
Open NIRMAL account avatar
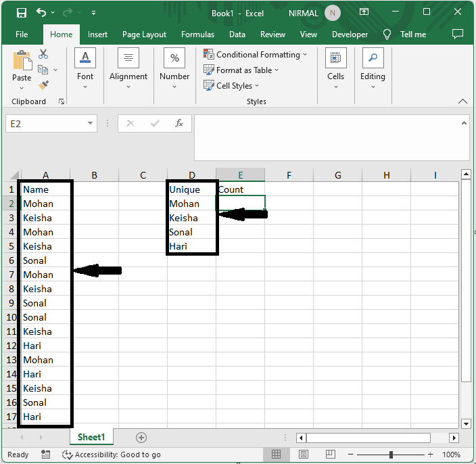coord(333,13)
